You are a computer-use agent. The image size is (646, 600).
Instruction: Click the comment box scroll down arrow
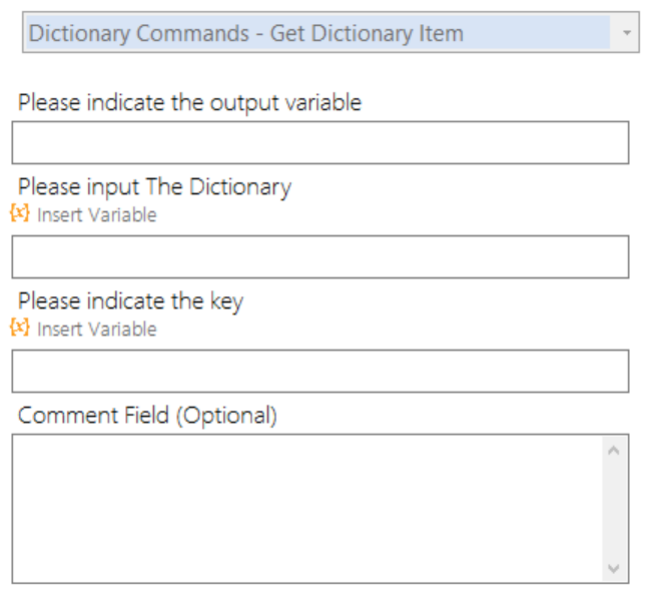[x=614, y=569]
